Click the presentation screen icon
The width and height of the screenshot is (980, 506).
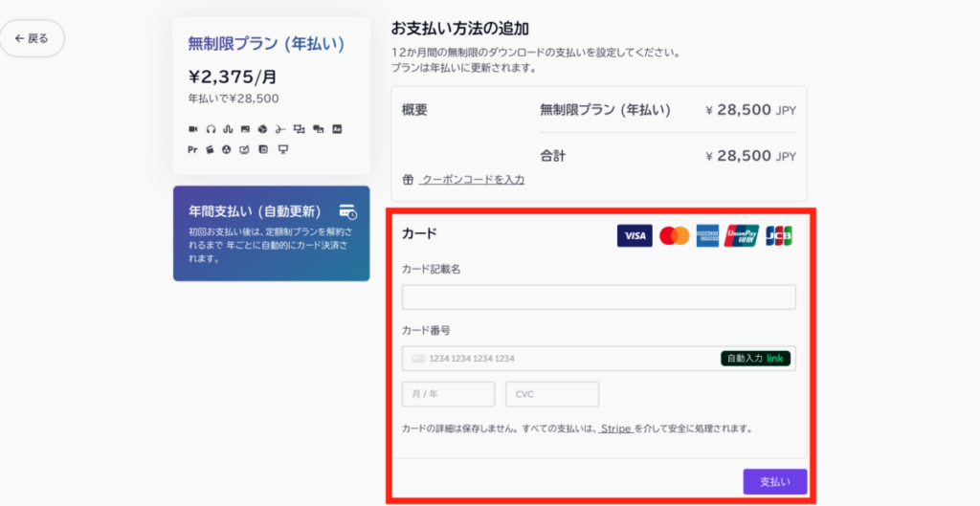(x=282, y=149)
